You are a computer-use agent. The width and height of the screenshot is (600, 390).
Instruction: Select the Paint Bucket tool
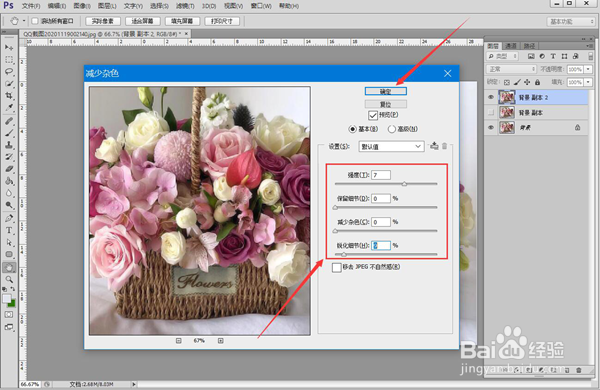click(9, 181)
